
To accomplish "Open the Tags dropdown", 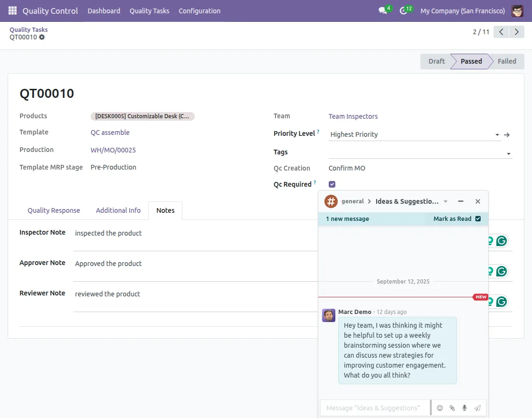I will tap(508, 154).
